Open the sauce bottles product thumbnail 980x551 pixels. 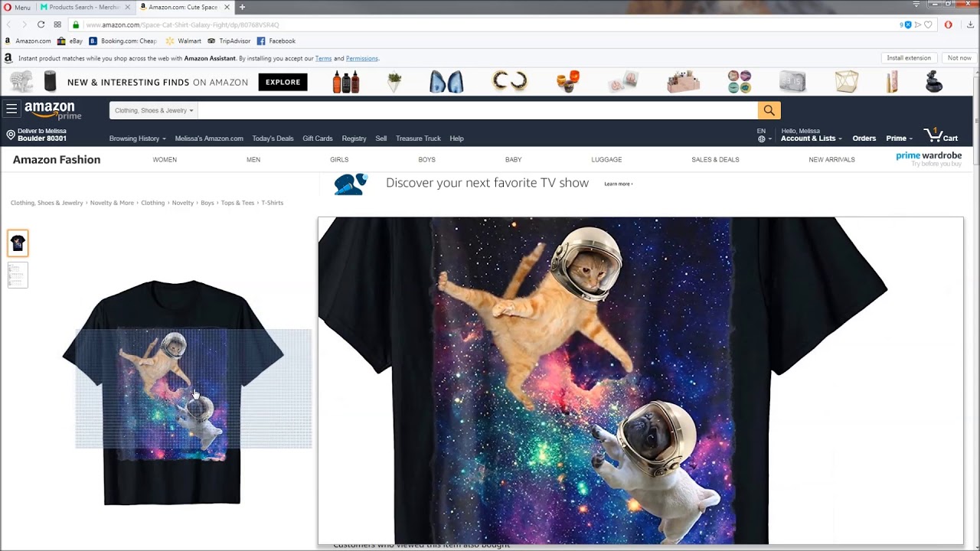(x=346, y=81)
